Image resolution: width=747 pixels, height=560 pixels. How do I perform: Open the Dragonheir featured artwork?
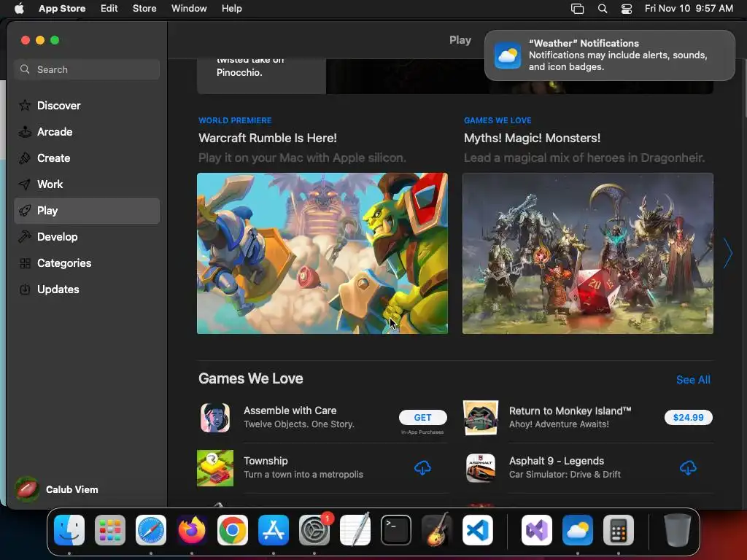(587, 253)
